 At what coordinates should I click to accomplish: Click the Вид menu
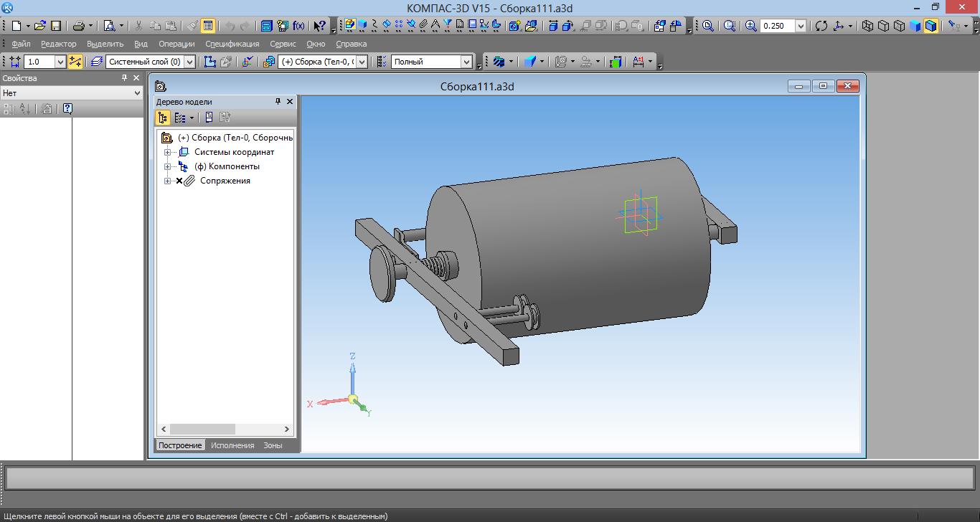pyautogui.click(x=141, y=44)
